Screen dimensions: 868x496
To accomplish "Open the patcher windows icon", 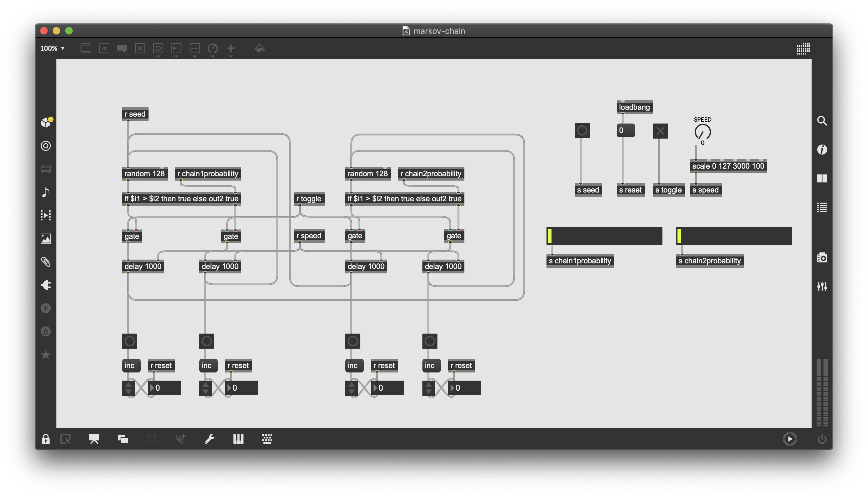I will 123,439.
